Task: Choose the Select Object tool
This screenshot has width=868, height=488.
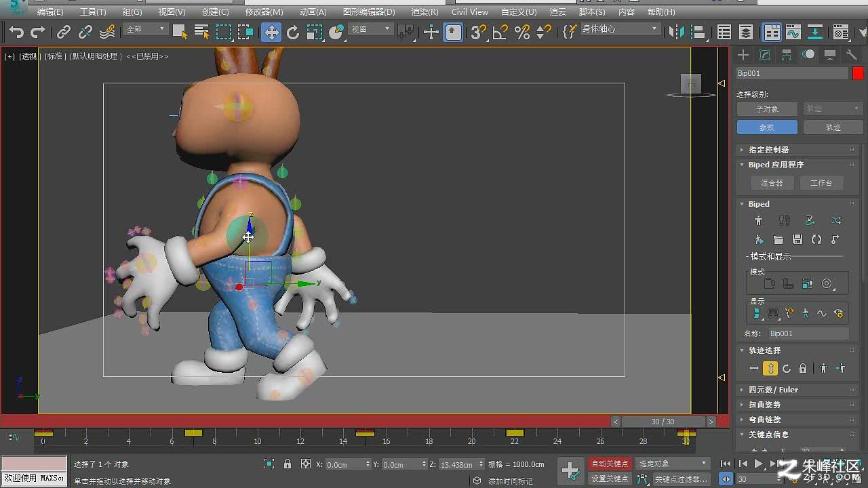Action: coord(180,32)
